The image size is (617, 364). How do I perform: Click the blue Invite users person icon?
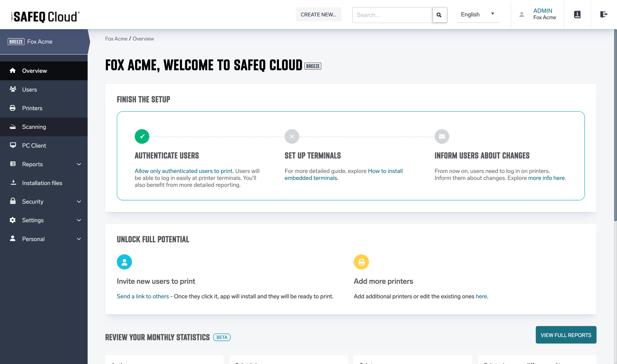coord(124,262)
